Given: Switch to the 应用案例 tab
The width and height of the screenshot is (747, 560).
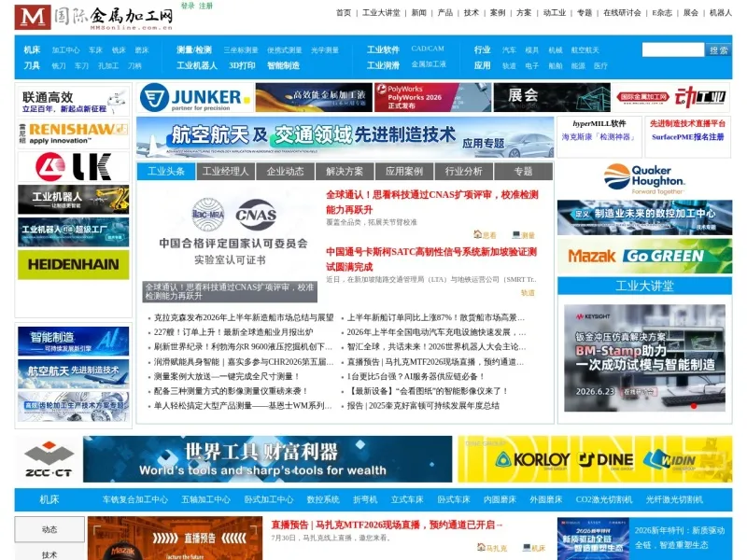Looking at the screenshot, I should (404, 172).
